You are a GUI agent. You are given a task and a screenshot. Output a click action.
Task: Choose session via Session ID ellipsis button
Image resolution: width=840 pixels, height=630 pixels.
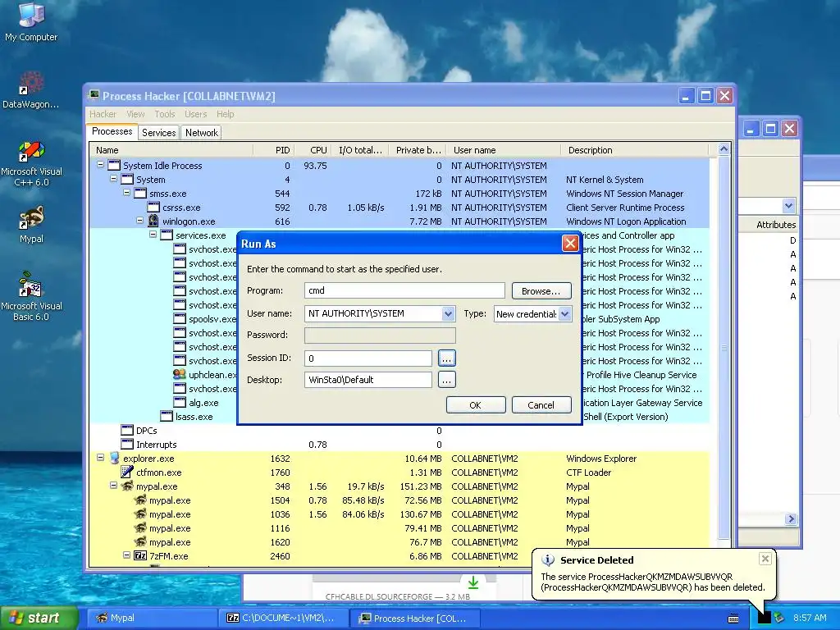[447, 358]
